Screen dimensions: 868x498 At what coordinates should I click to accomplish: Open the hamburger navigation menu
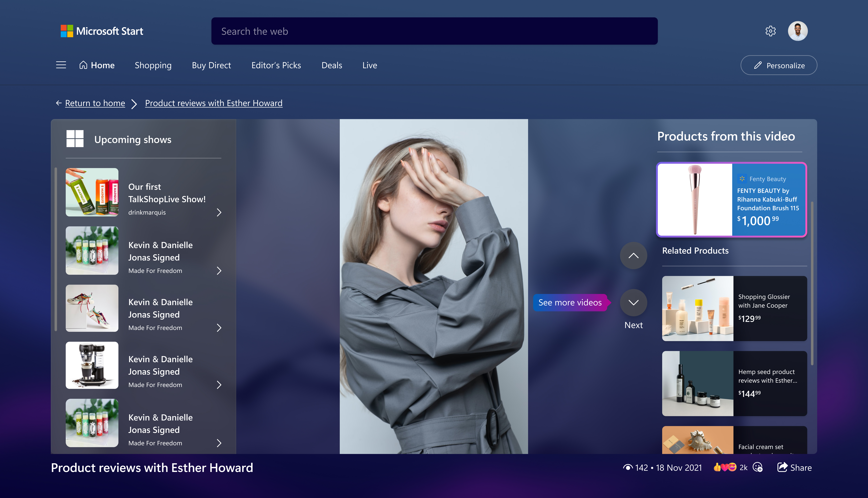tap(61, 65)
